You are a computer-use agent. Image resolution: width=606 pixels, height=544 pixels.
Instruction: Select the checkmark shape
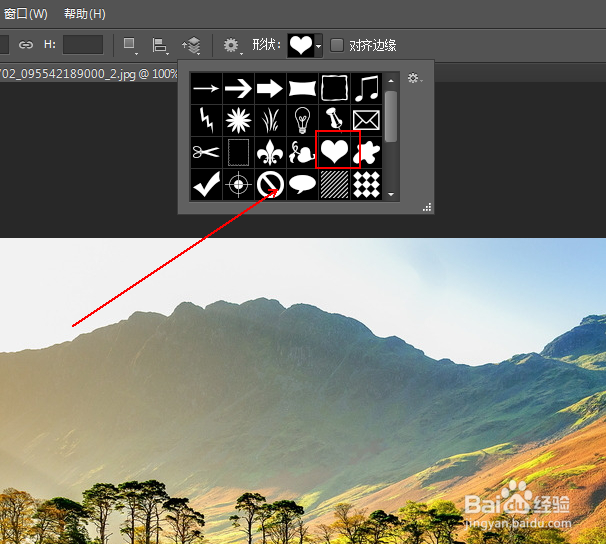[x=206, y=184]
